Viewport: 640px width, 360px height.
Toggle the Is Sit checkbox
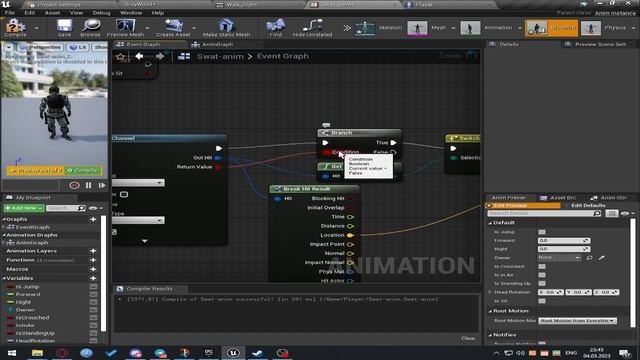[x=542, y=301]
